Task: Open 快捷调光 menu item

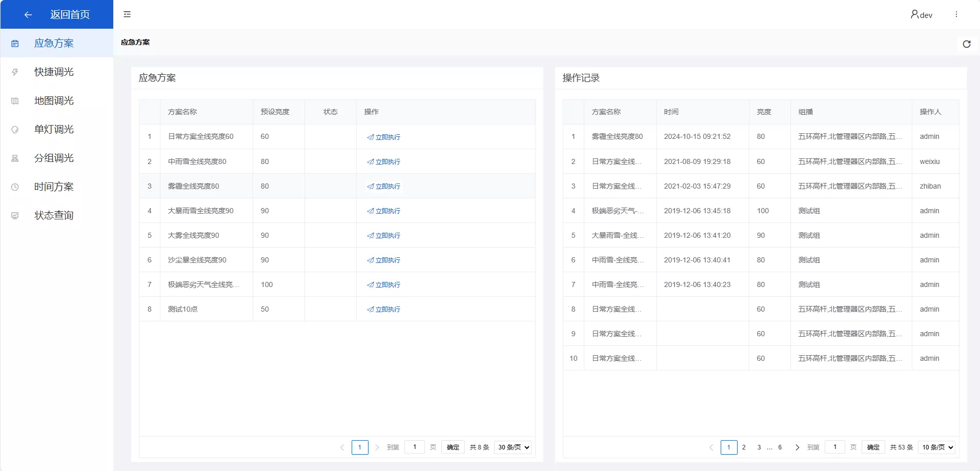Action: coord(56,72)
